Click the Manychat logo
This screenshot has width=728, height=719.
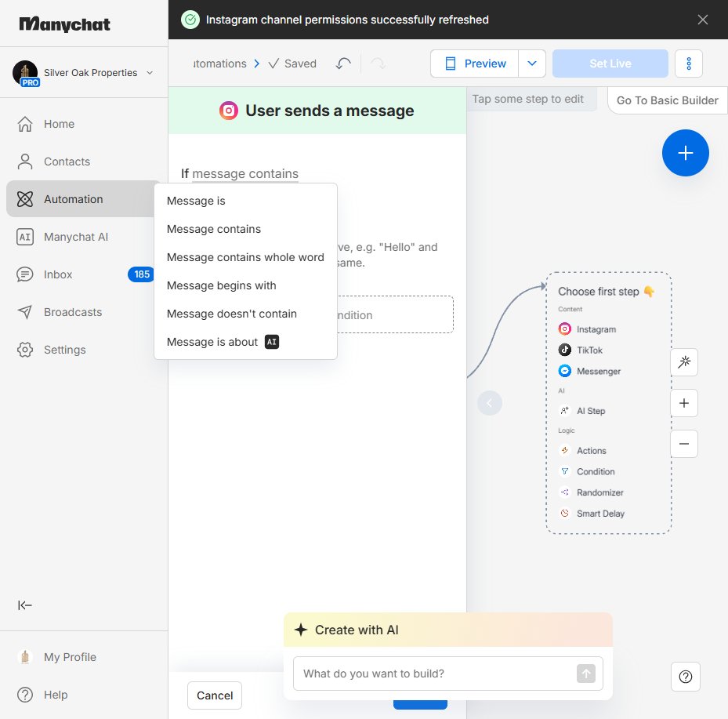pos(64,24)
